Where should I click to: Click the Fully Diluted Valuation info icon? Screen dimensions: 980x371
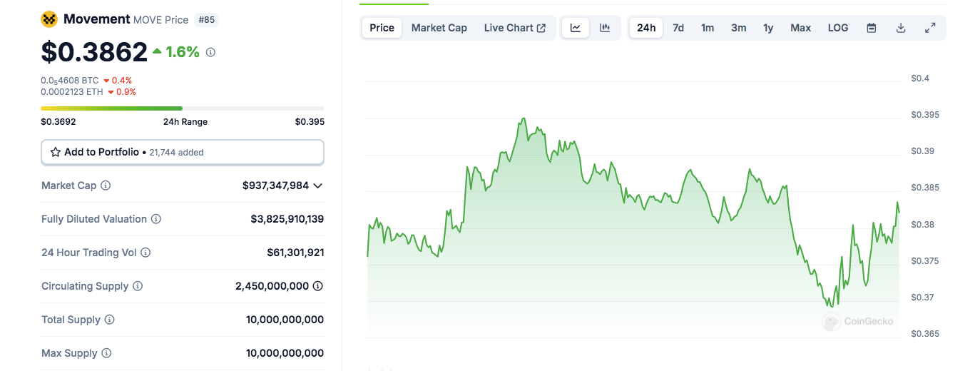156,219
